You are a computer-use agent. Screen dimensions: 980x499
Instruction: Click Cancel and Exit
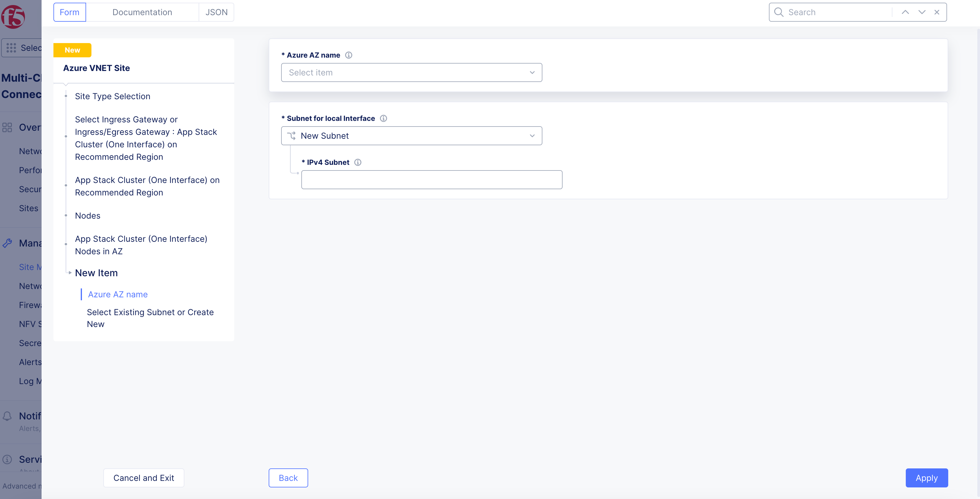tap(143, 478)
